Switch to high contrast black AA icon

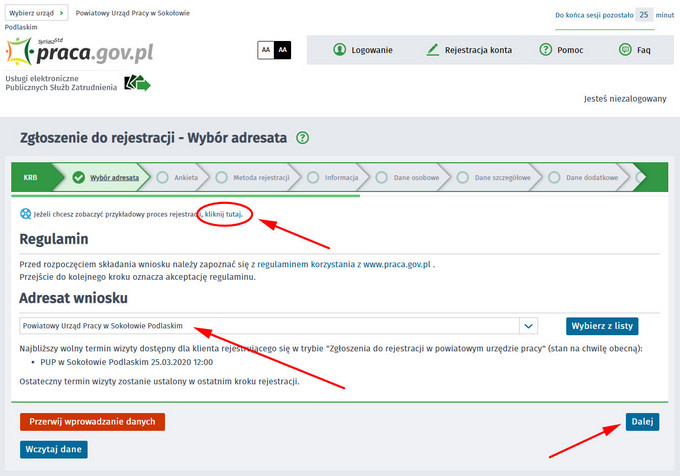coord(282,50)
